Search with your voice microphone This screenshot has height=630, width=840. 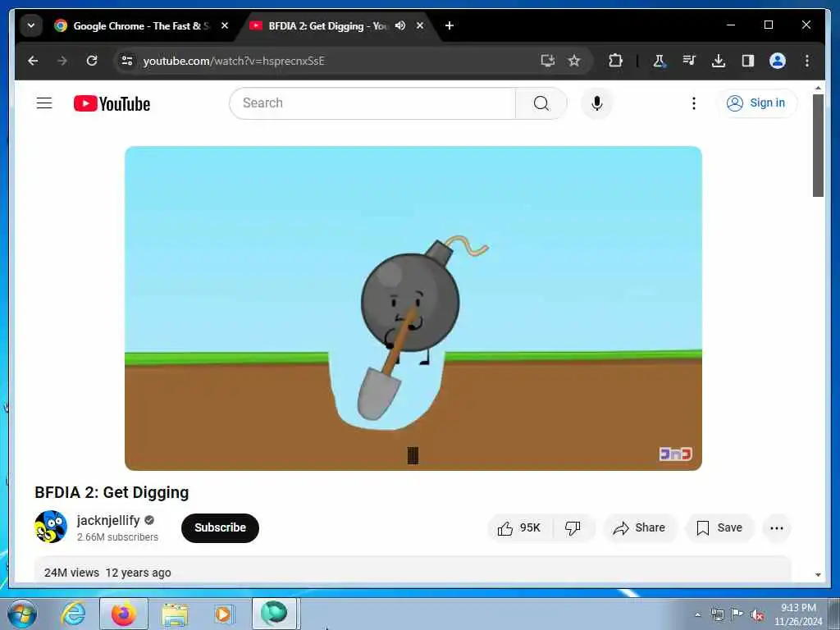597,103
